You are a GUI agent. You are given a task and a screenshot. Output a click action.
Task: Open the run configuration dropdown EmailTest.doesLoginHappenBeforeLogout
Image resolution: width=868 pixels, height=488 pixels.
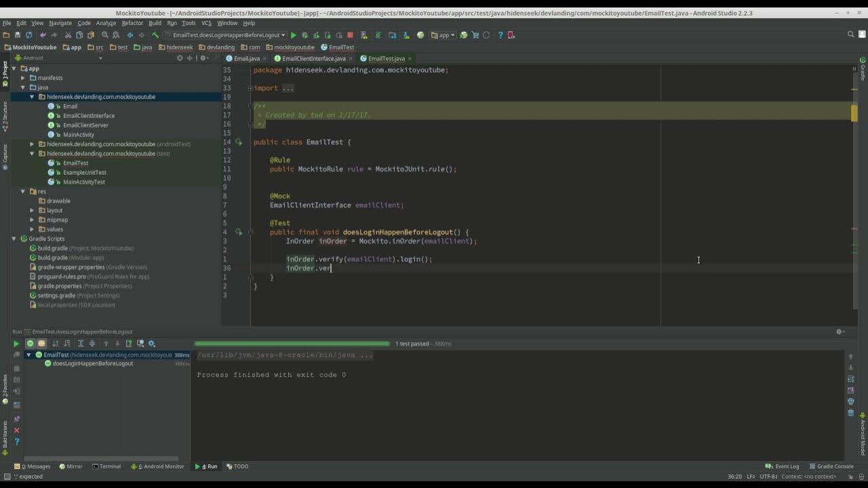pyautogui.click(x=225, y=35)
